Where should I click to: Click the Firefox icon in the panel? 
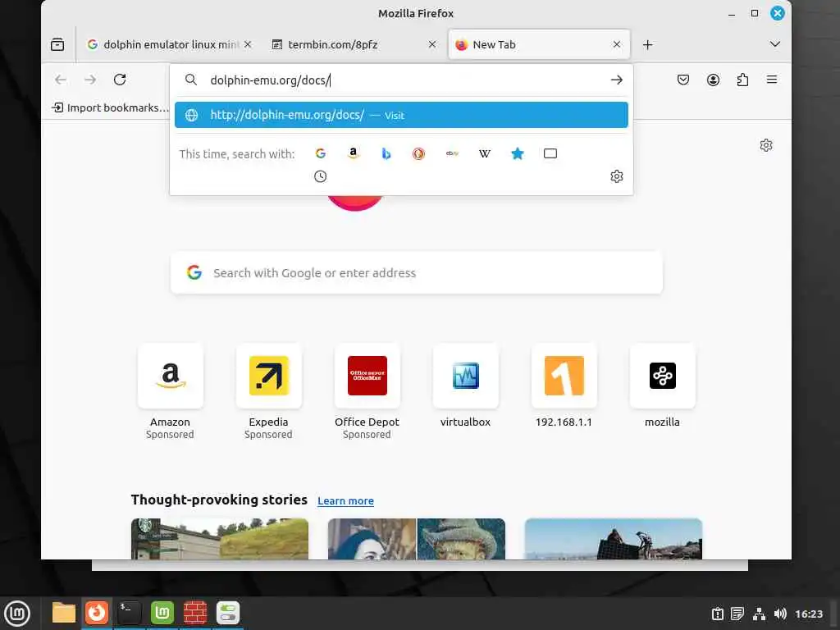(x=97, y=613)
